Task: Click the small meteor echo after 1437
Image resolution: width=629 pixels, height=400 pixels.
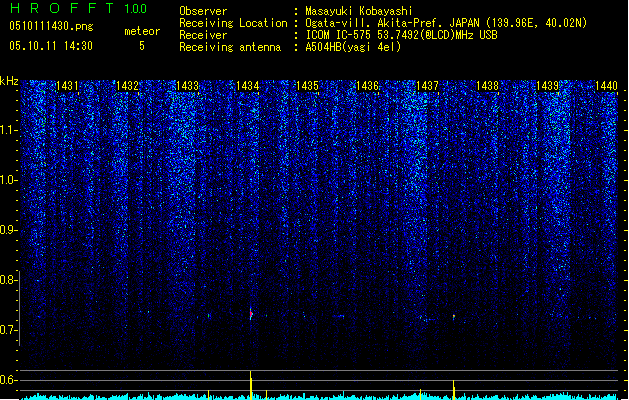Action: [454, 317]
